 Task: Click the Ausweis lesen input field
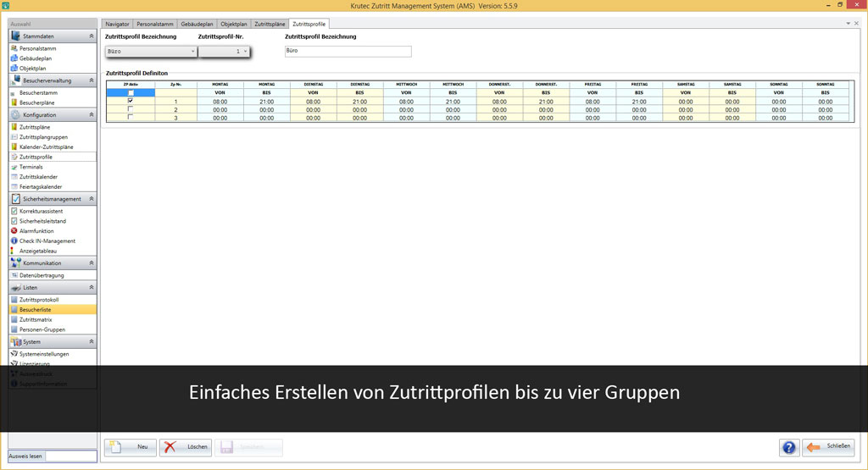pyautogui.click(x=71, y=456)
